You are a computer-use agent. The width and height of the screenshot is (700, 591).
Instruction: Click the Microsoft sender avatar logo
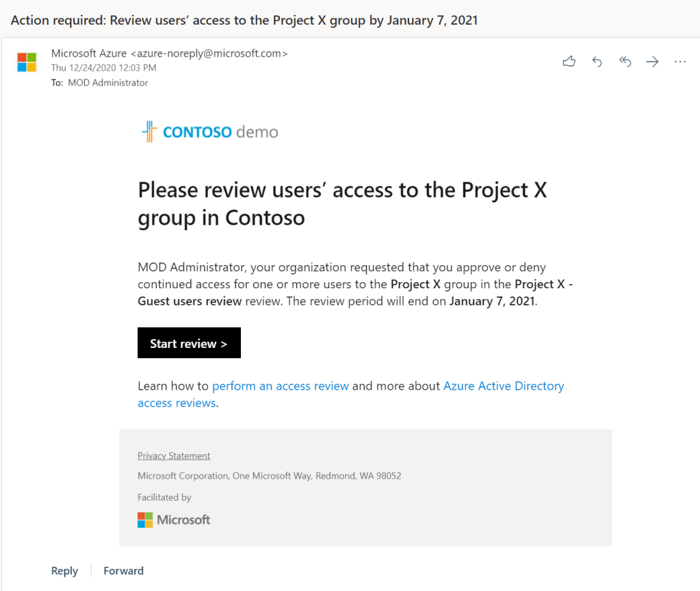tap(27, 62)
